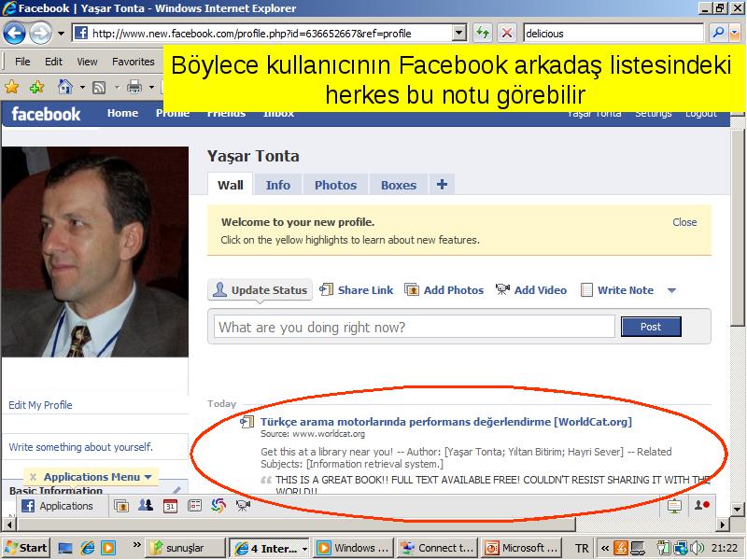Click horizontal scrollbar right arrow

click(x=722, y=525)
